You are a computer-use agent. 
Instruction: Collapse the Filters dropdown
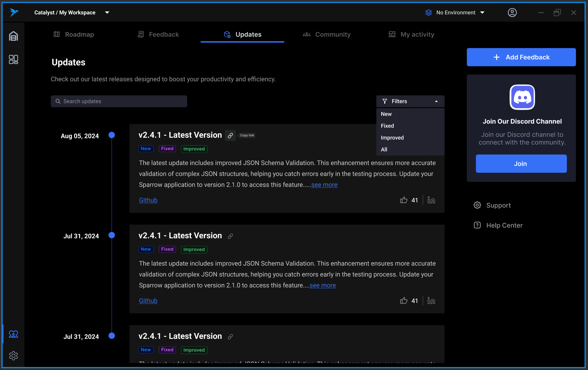pos(410,101)
